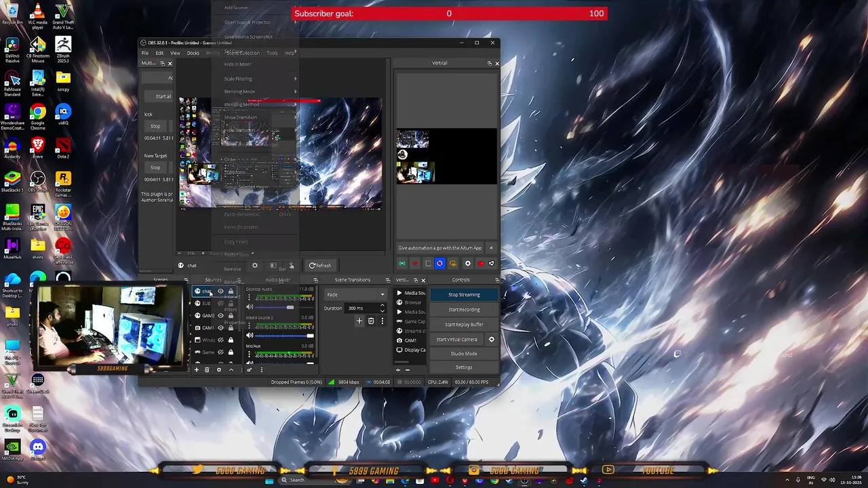Open Brave browser desktop icon
Screen dimensions: 868x488
click(x=38, y=148)
